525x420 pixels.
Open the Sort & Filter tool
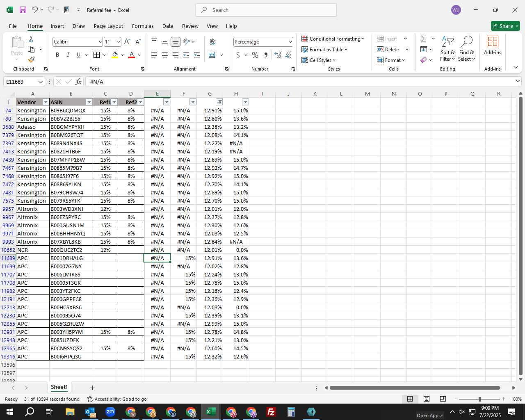point(447,49)
